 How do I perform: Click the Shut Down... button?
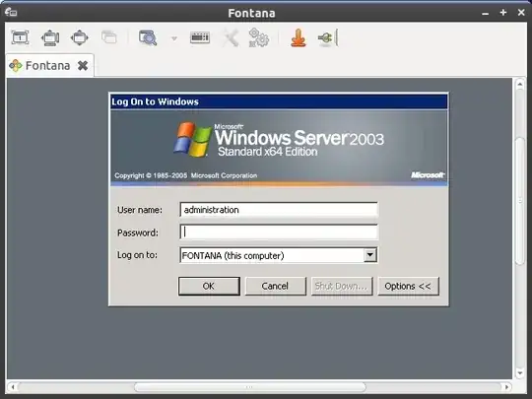[342, 286]
